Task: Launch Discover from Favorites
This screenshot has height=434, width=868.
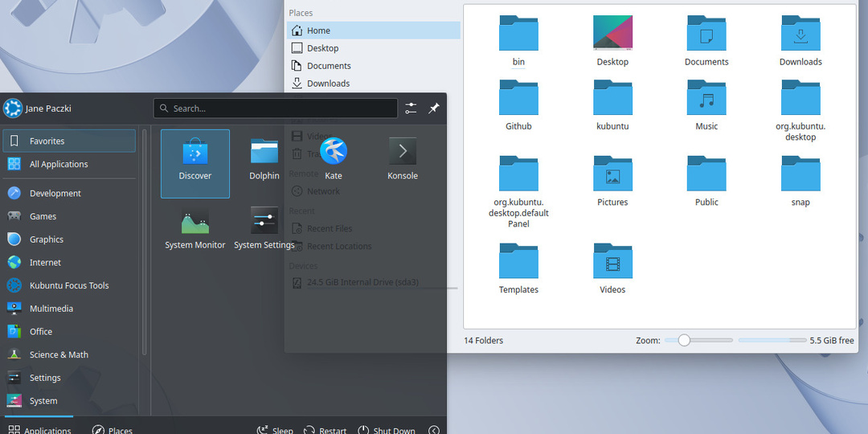Action: point(194,163)
